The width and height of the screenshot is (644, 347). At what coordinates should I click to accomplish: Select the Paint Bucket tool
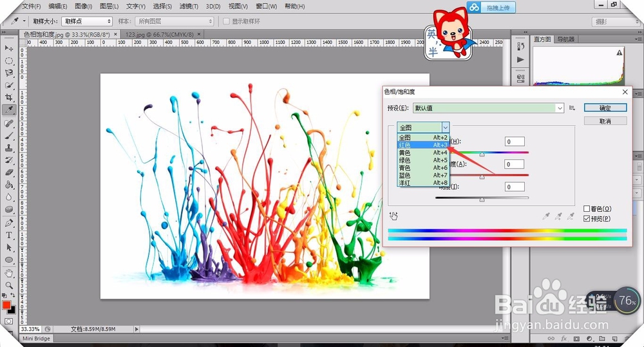tap(8, 185)
